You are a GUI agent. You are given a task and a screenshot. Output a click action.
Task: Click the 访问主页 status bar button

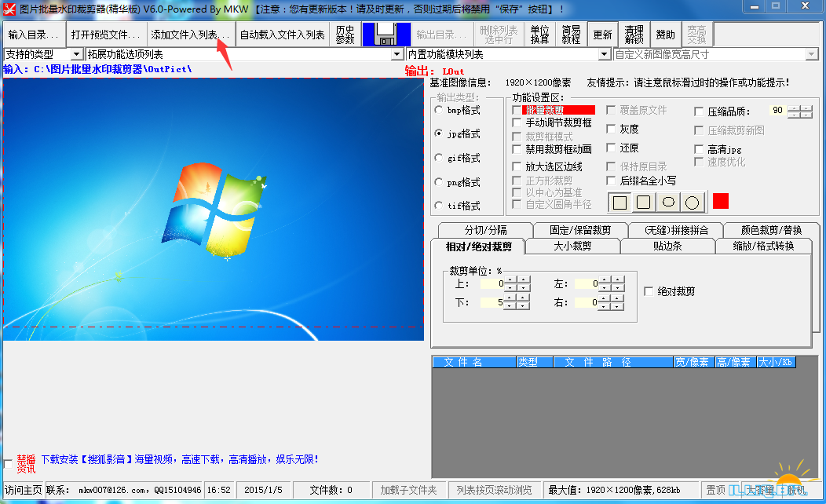[24, 490]
